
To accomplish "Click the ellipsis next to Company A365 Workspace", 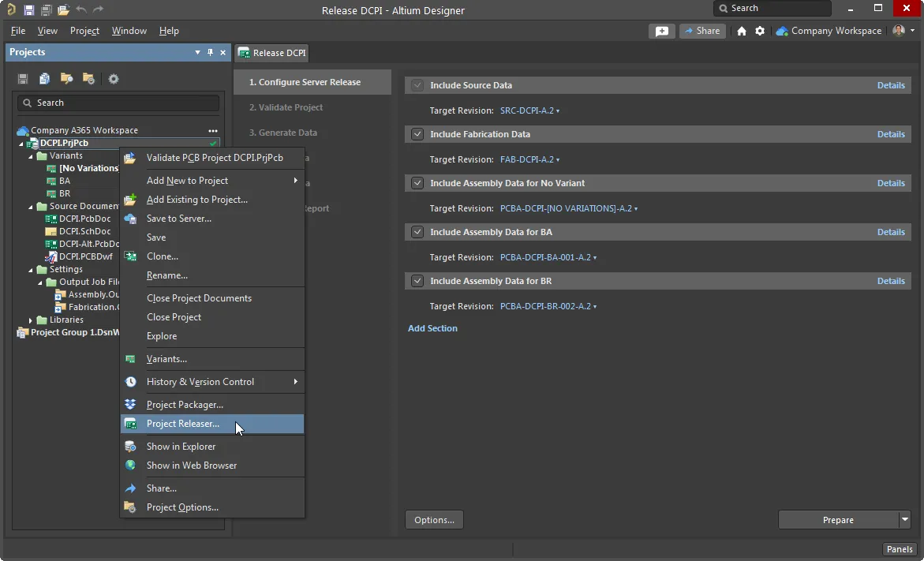I will point(213,131).
